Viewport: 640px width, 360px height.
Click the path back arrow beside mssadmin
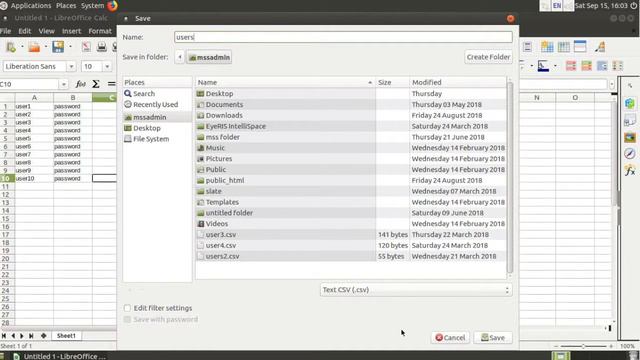click(x=180, y=57)
